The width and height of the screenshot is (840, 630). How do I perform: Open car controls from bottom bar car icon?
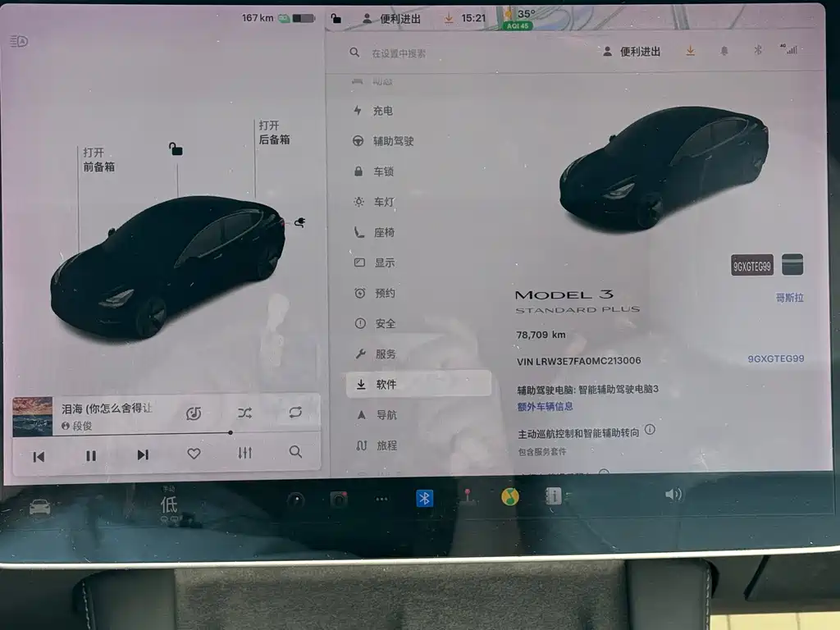39,506
